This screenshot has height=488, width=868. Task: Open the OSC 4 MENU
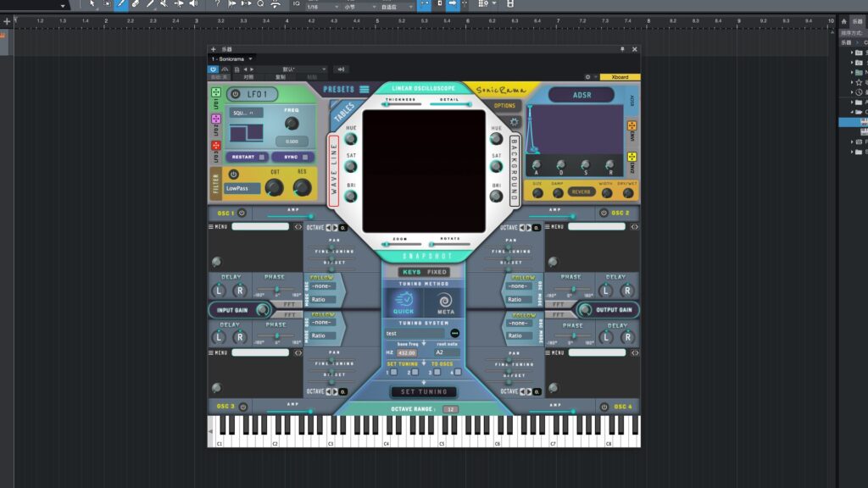pos(554,353)
